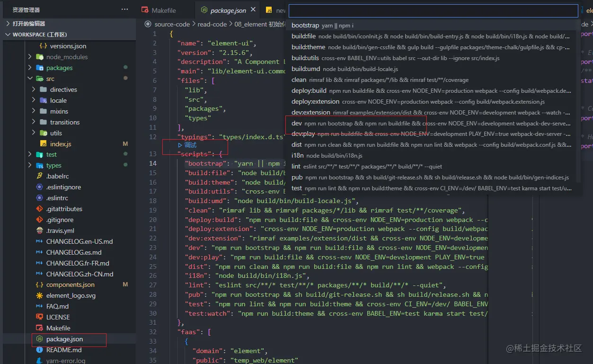Image resolution: width=593 pixels, height=364 pixels.
Task: Open the Explorer panel more actions menu
Action: coord(124,9)
